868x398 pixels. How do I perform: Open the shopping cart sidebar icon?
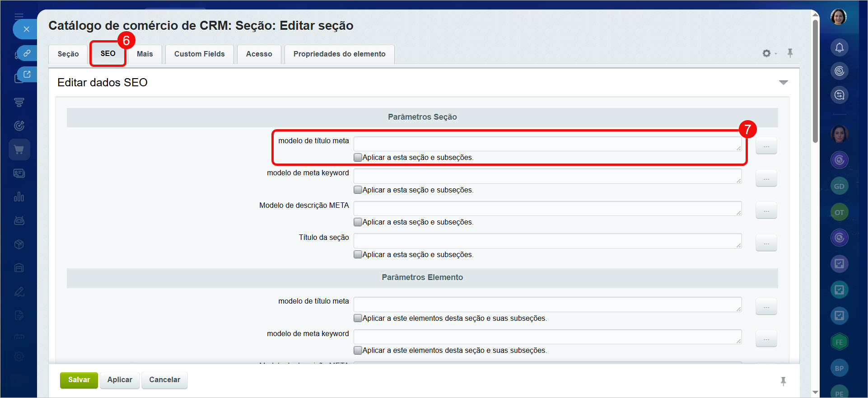coord(19,150)
